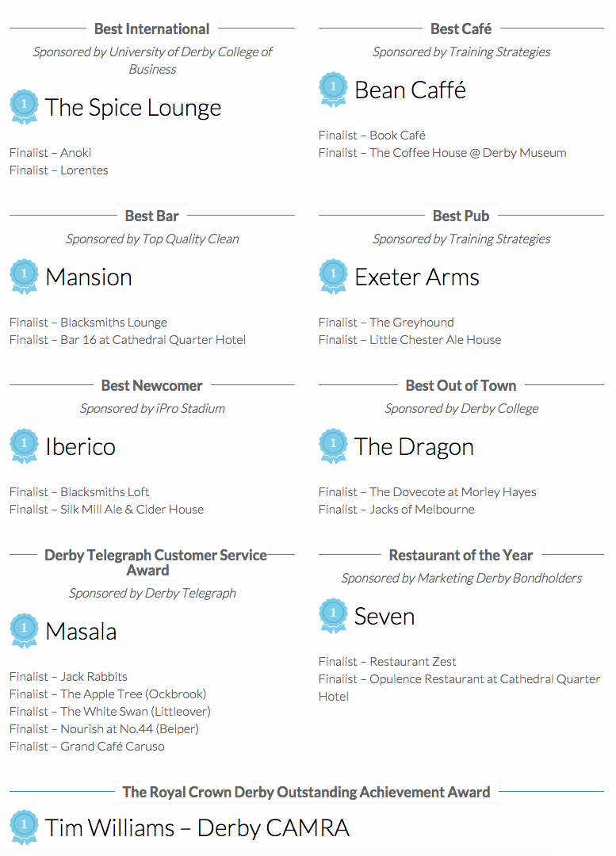
Task: Click the rosette icon beside Seven
Action: coord(333,614)
